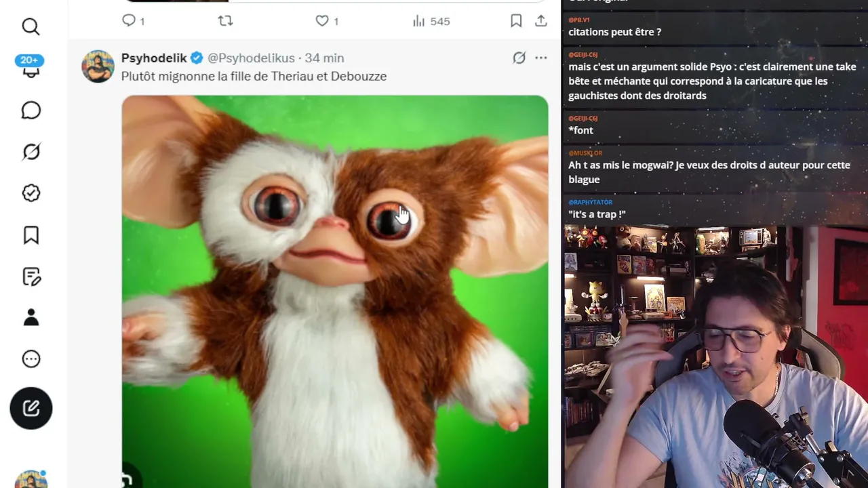Click the blue verified badge beside Psyhodelik
The image size is (868, 488).
coord(197,58)
